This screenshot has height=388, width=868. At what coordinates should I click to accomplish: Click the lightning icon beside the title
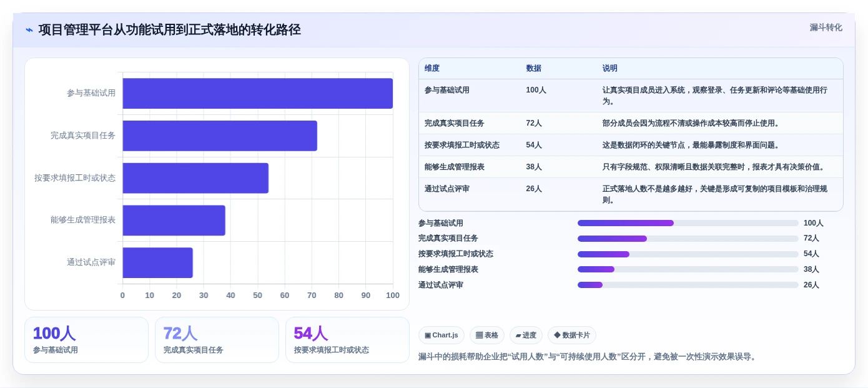tap(29, 30)
